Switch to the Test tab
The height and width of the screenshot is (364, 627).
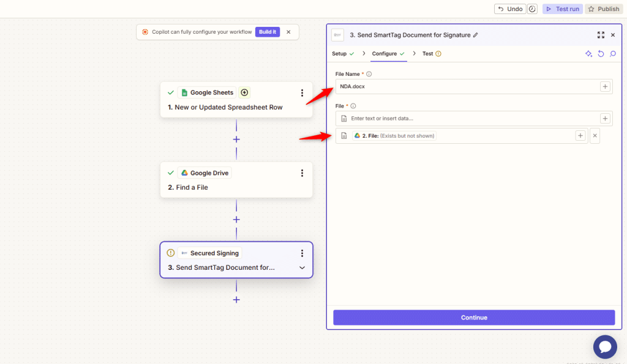pyautogui.click(x=428, y=53)
